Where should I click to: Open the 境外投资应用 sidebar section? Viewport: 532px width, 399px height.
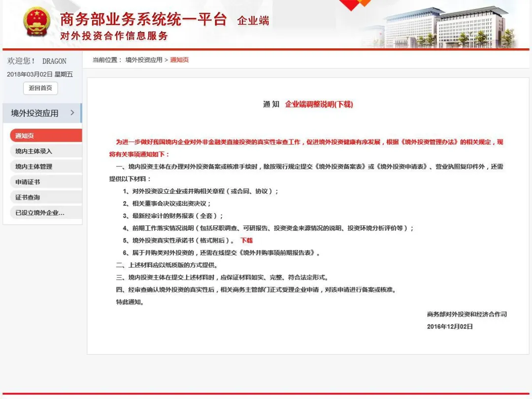(42, 113)
